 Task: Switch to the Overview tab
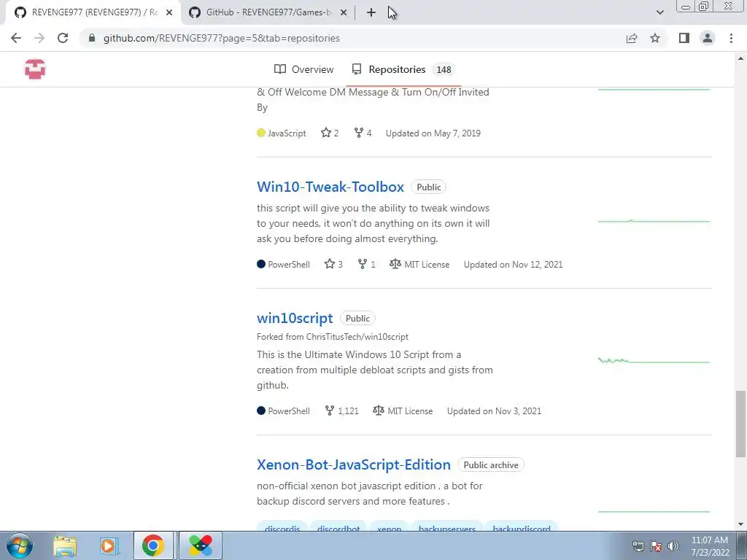(304, 69)
